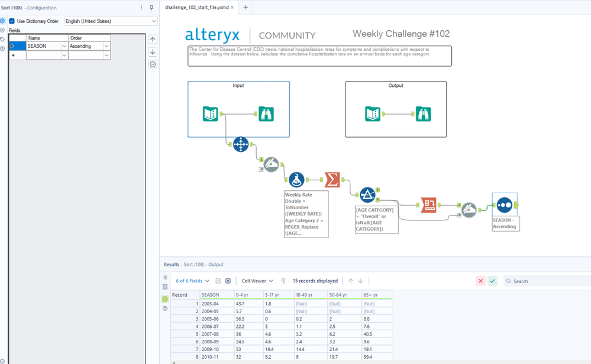
Task: Go to next record down arrow in results
Action: [361, 281]
